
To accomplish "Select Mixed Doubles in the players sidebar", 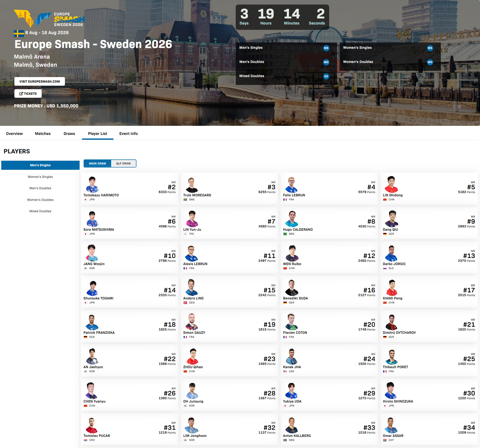I will pos(40,211).
